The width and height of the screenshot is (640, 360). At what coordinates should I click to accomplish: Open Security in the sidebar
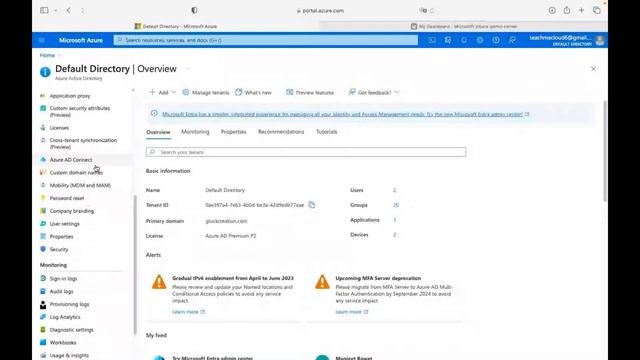pos(59,249)
